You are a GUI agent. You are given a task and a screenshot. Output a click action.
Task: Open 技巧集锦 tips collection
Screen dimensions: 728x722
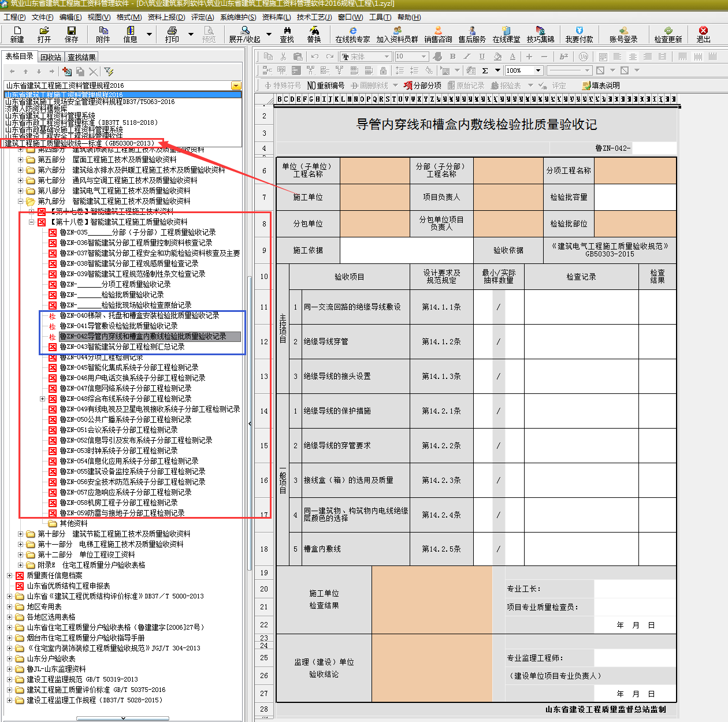pos(540,35)
